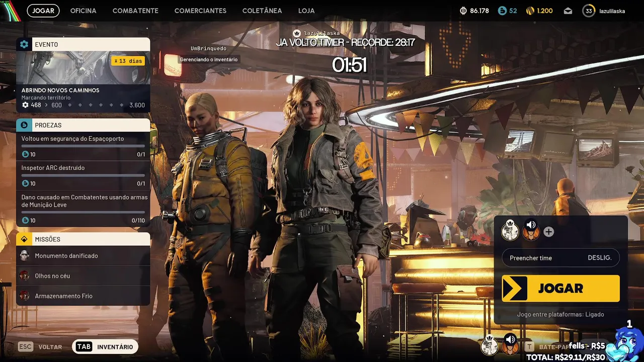The image size is (644, 362).
Task: Click the 13 dias event timer badge
Action: click(x=128, y=61)
